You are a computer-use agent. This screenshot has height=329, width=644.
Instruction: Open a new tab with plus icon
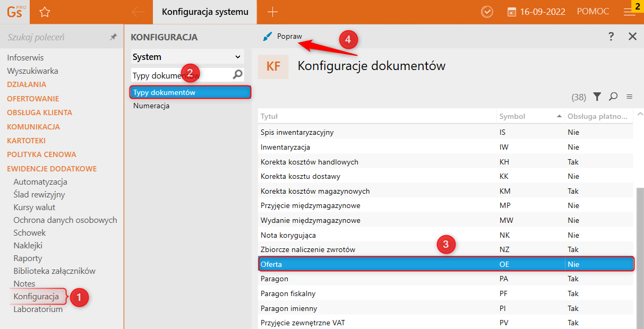(272, 12)
